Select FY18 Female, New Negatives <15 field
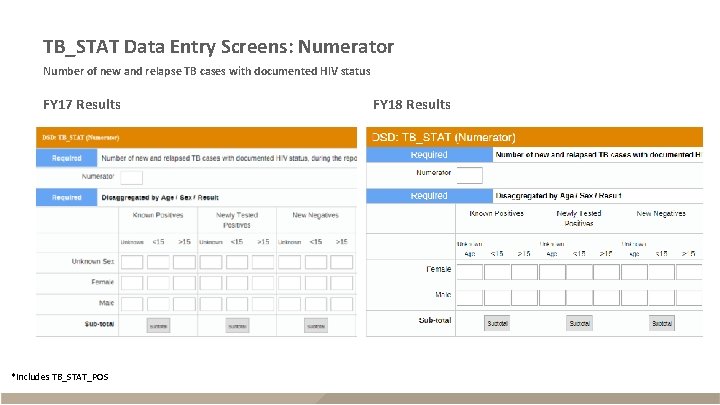This screenshot has height=405, width=720. tap(661, 272)
